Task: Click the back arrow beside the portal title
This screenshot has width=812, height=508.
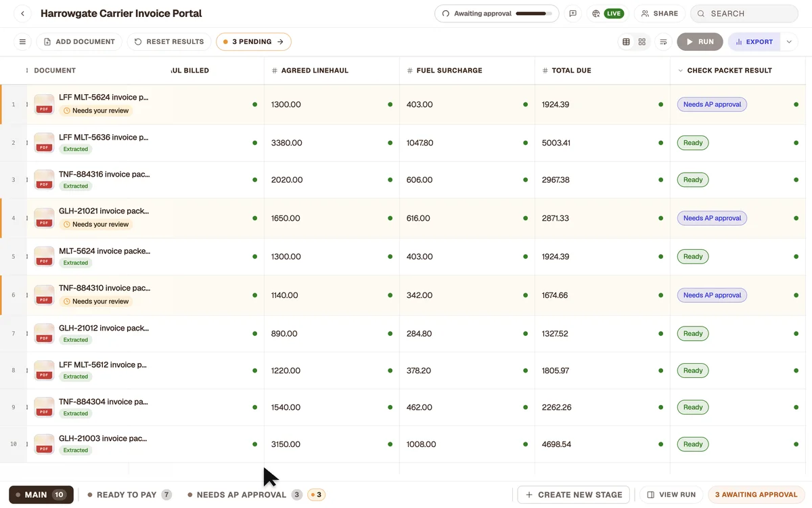Action: coord(23,14)
